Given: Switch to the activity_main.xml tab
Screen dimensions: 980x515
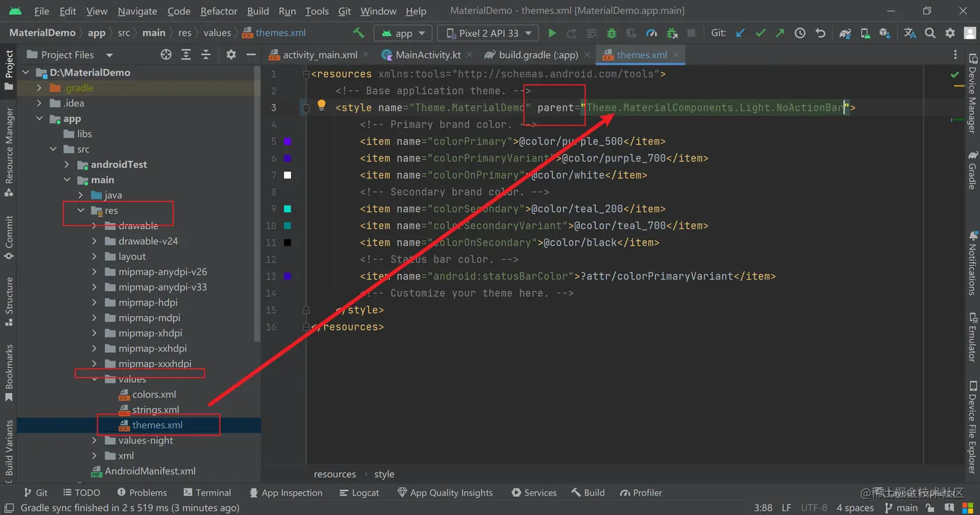Looking at the screenshot, I should pos(320,55).
